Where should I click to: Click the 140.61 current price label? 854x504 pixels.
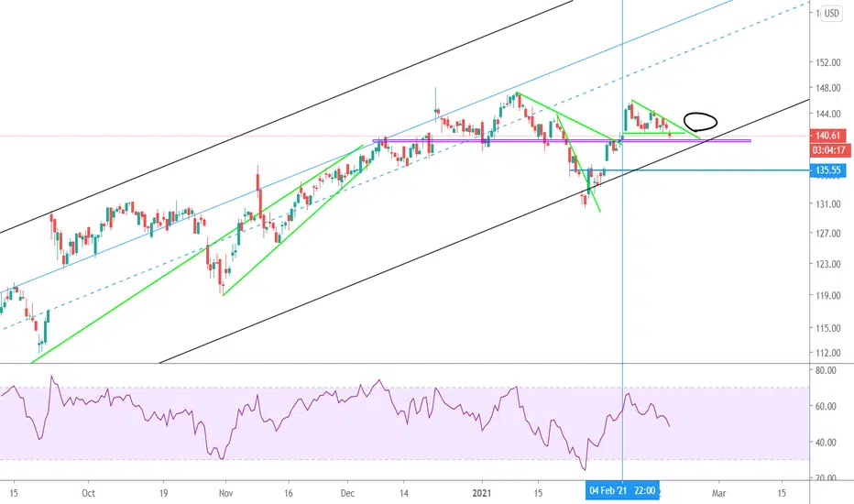tap(827, 136)
